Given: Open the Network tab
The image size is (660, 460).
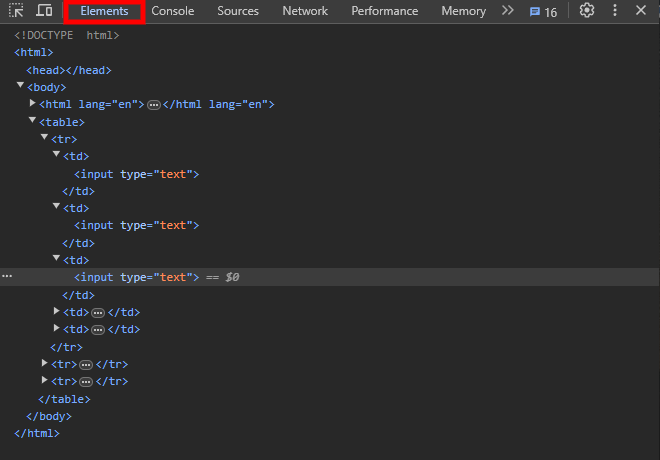Looking at the screenshot, I should 305,11.
